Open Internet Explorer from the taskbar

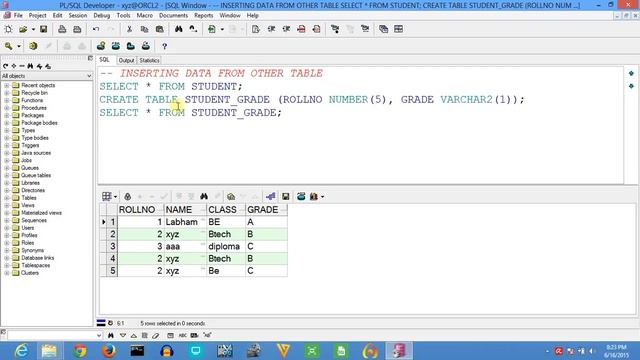tap(21, 351)
